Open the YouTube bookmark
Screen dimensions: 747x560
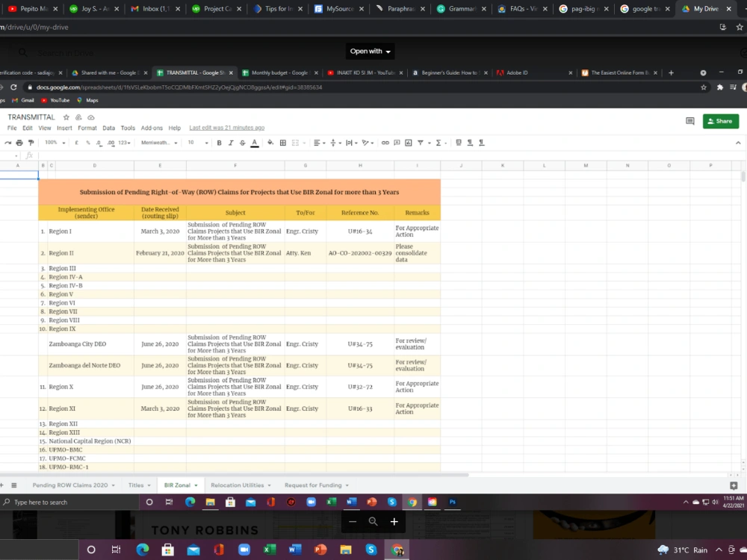tap(55, 101)
